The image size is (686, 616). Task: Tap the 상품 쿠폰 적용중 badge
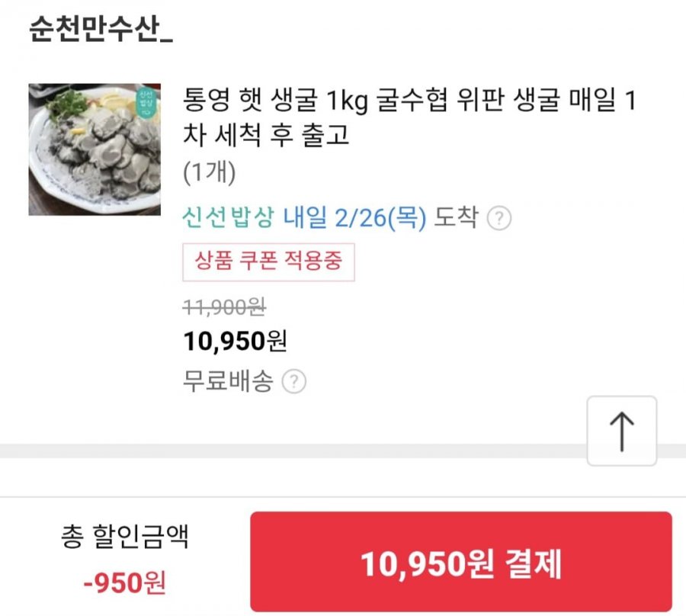(x=268, y=261)
